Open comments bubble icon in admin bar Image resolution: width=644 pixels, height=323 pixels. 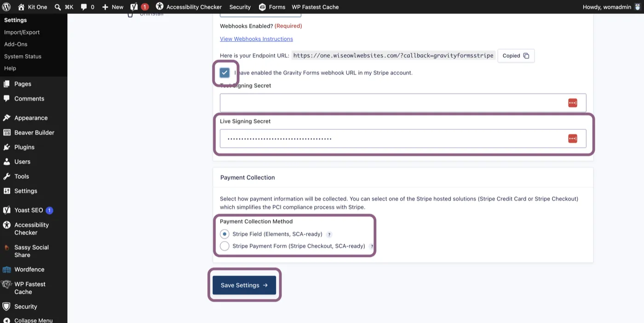point(84,7)
